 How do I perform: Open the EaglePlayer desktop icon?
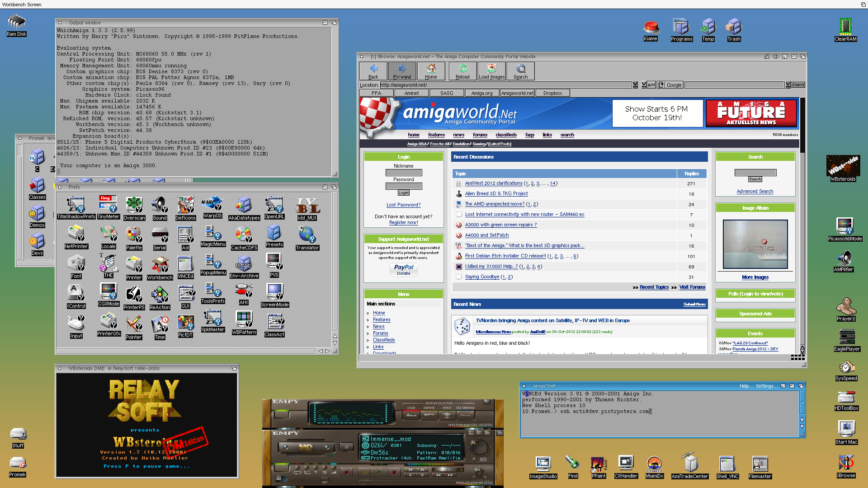point(847,340)
